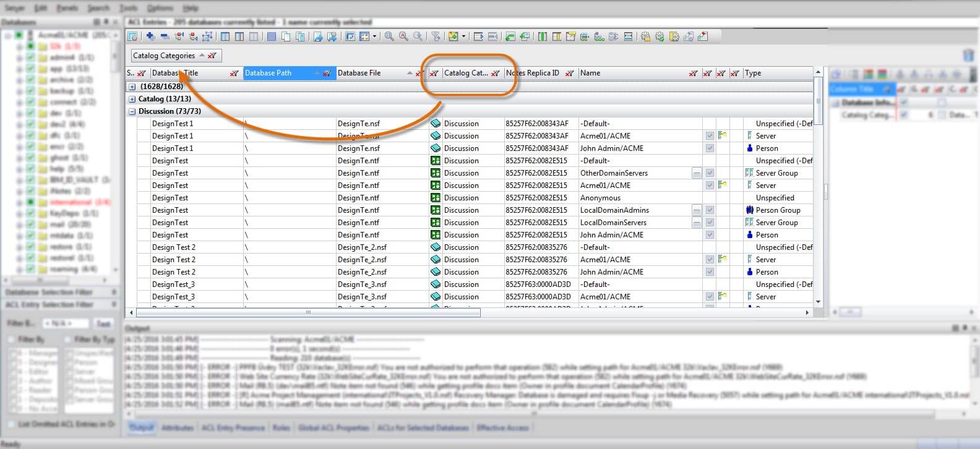Click filter icon in Database Path header
Viewport: 980px width, 449px height.
[327, 74]
